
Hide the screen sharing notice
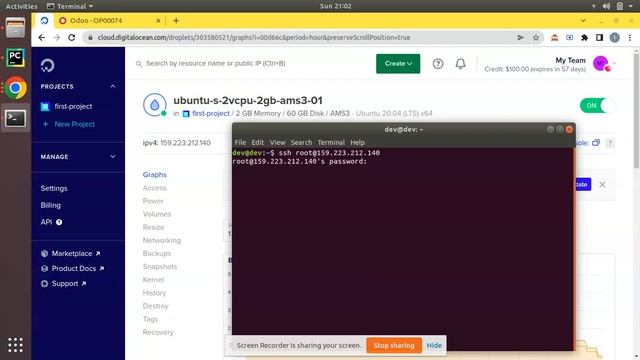pos(434,345)
